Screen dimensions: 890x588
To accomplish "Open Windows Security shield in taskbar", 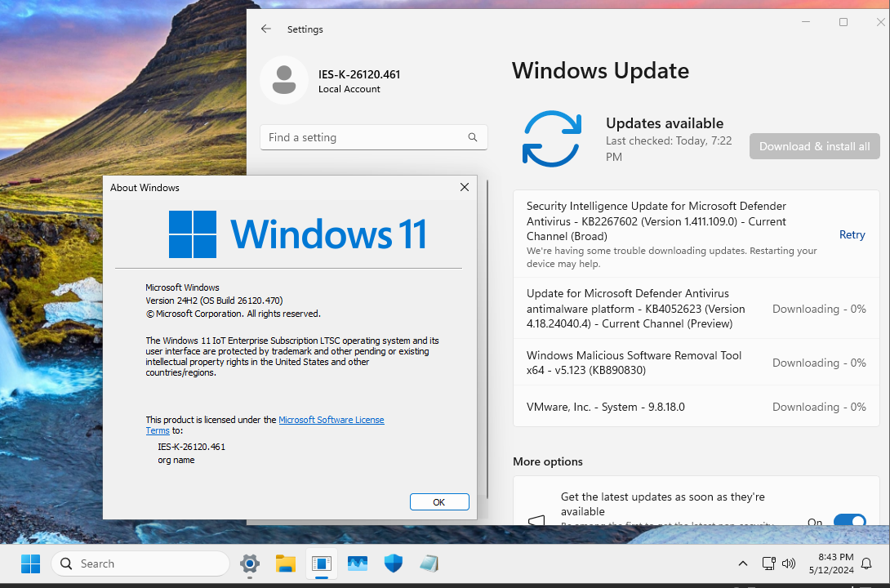I will tap(393, 563).
